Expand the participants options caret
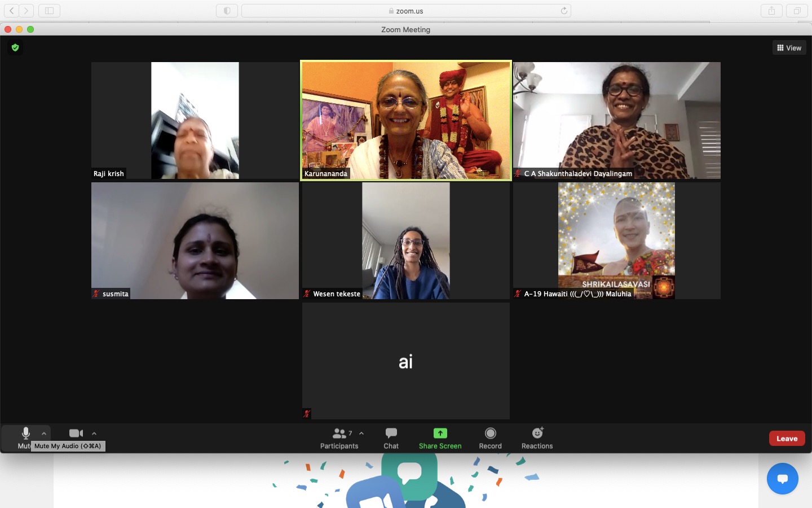The width and height of the screenshot is (812, 508). (361, 433)
